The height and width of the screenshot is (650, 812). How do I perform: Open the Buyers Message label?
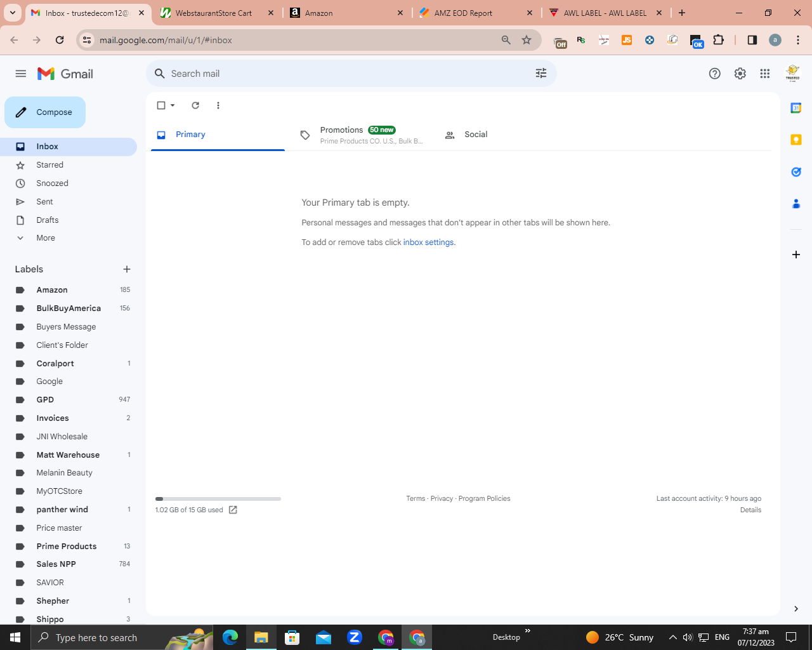pos(69,327)
